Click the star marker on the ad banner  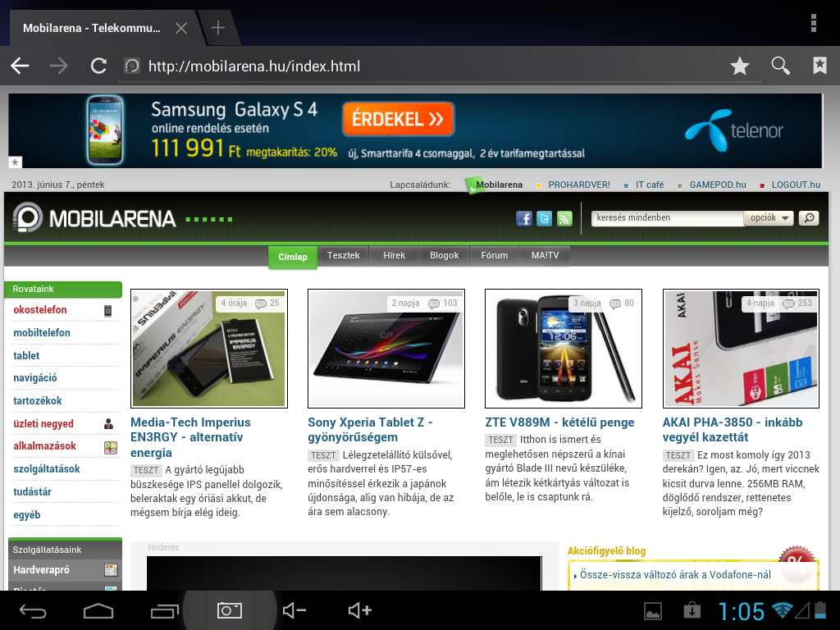pyautogui.click(x=15, y=162)
